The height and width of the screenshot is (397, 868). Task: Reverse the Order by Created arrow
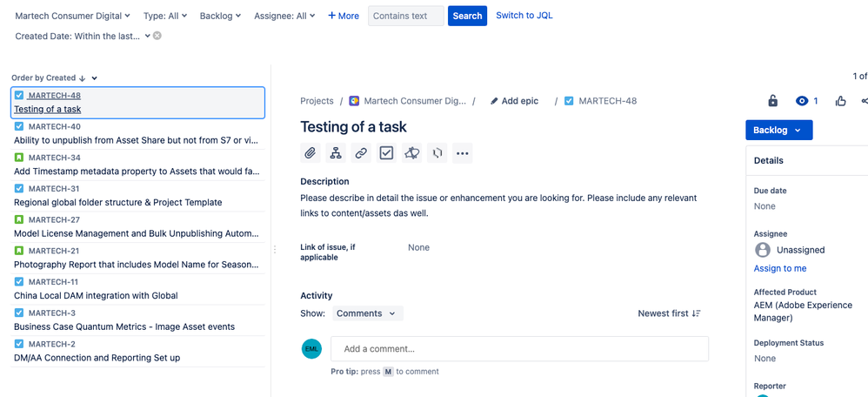(x=82, y=78)
